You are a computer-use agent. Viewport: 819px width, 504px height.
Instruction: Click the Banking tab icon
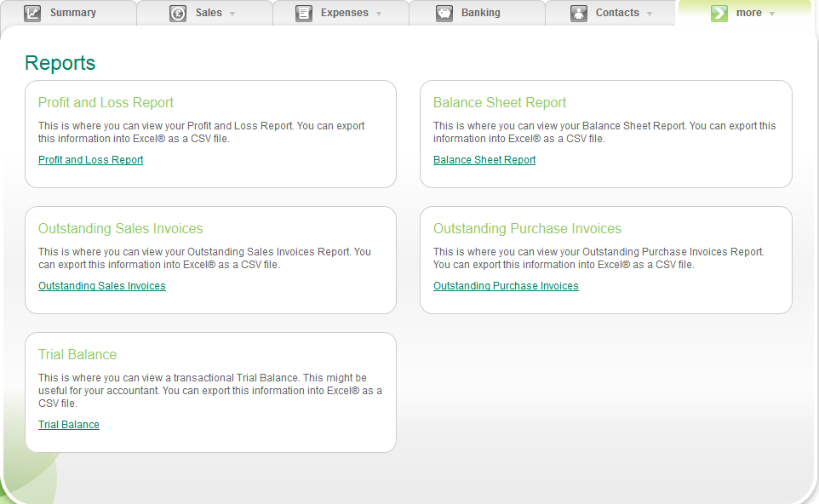tap(444, 13)
